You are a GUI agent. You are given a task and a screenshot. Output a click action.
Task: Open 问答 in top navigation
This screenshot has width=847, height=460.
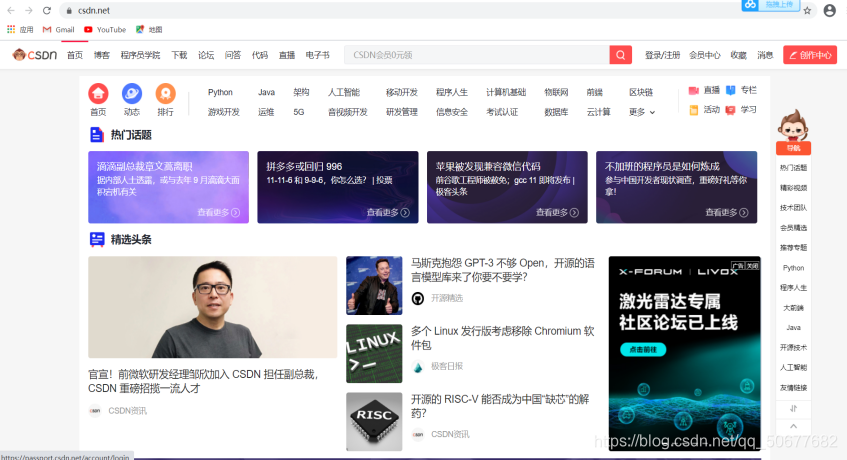click(233, 55)
